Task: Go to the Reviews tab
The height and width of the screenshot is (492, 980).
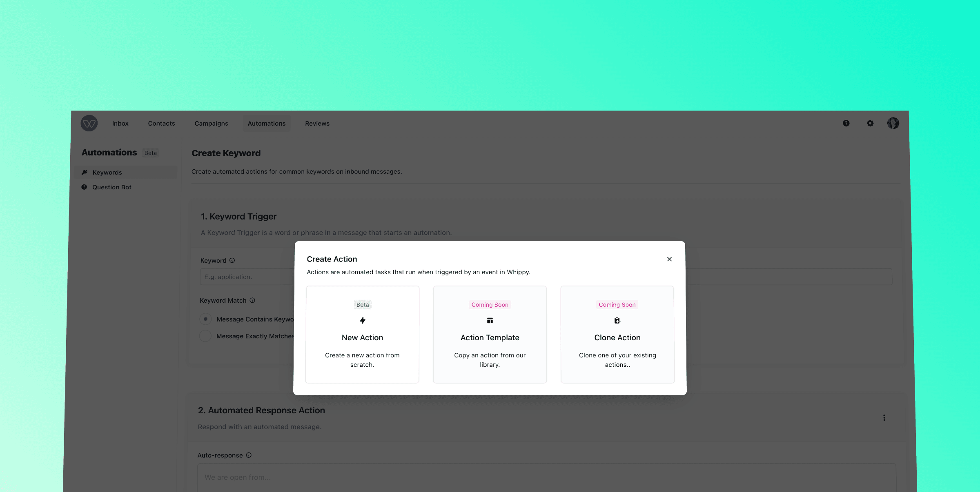Action: [317, 124]
